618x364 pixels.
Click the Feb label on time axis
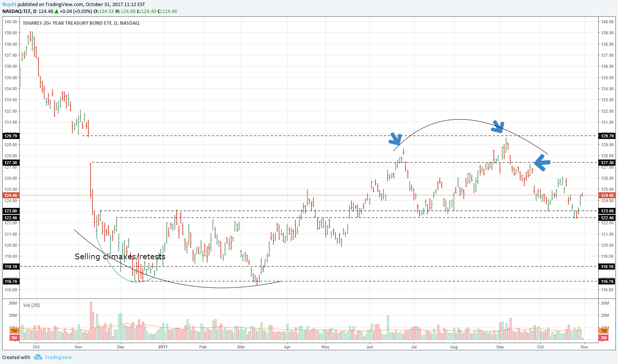[x=203, y=347]
